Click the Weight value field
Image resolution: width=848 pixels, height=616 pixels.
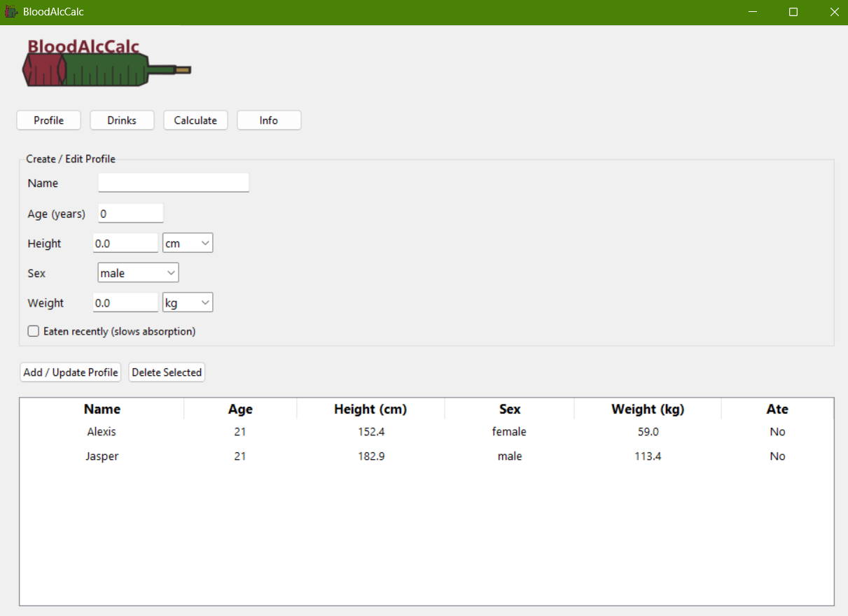pos(126,303)
